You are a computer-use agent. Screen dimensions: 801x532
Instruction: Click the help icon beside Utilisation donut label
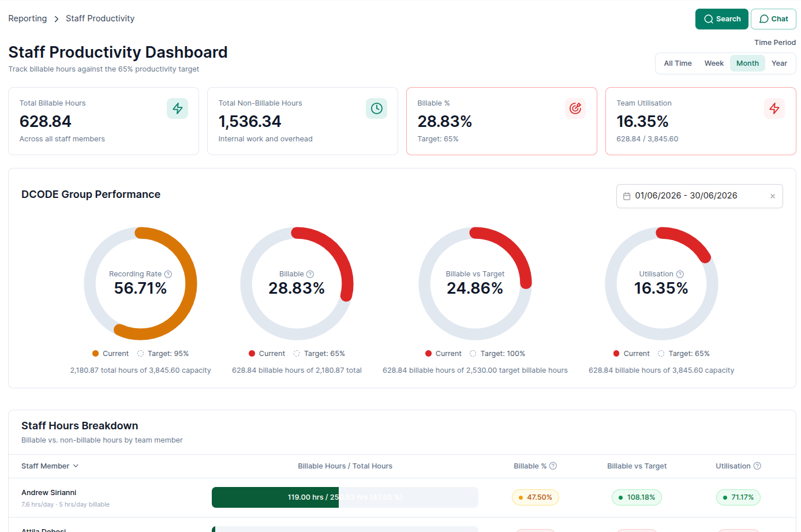tap(680, 274)
